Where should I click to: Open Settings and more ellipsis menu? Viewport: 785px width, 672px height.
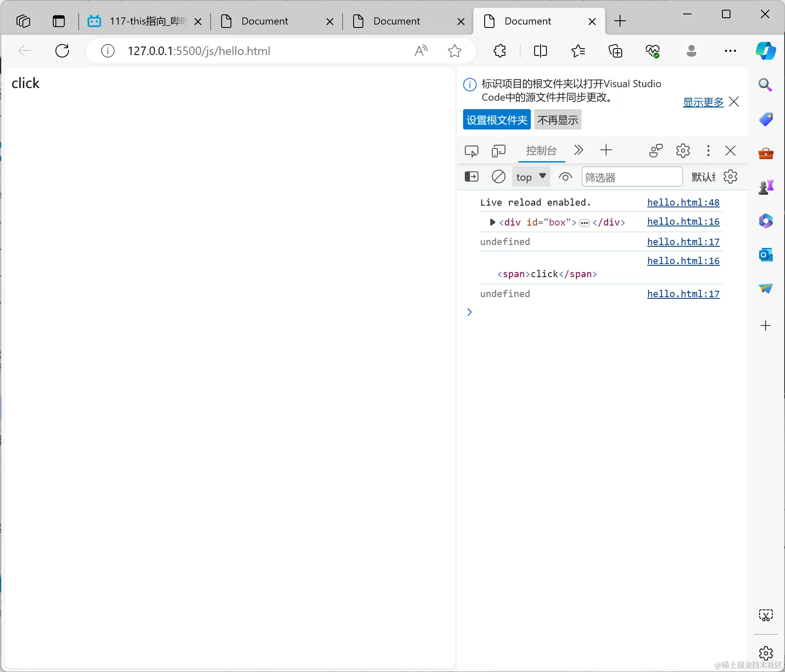coord(730,51)
